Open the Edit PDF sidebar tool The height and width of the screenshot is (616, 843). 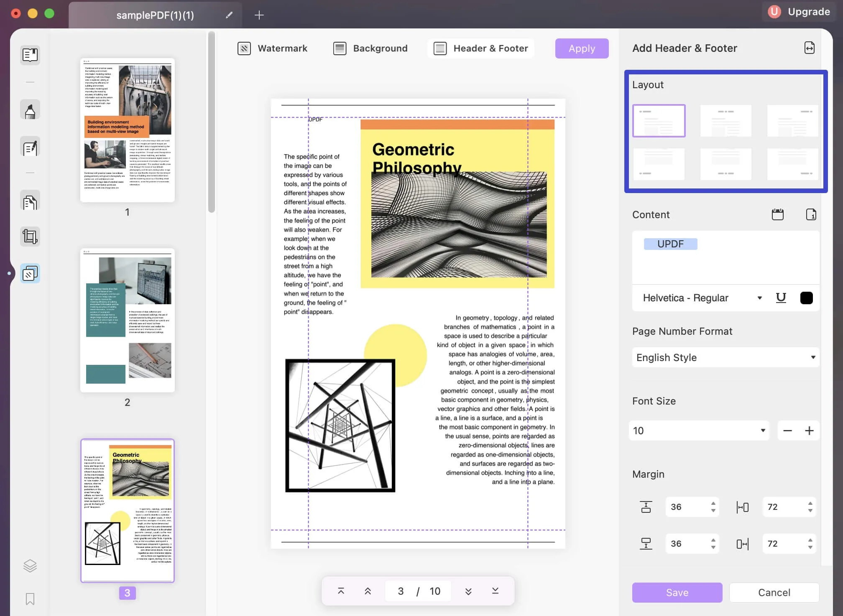coord(30,148)
